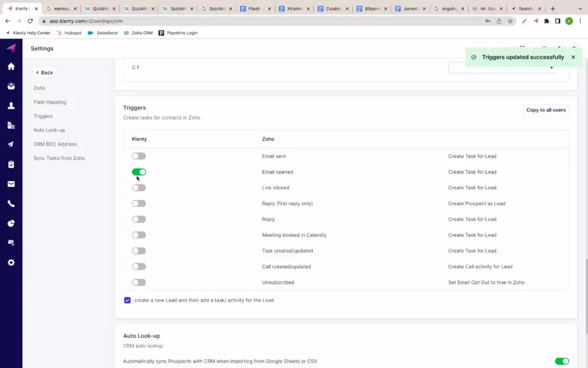The height and width of the screenshot is (368, 588).
Task: Open the Chrome three-dot menu
Action: pos(580,21)
